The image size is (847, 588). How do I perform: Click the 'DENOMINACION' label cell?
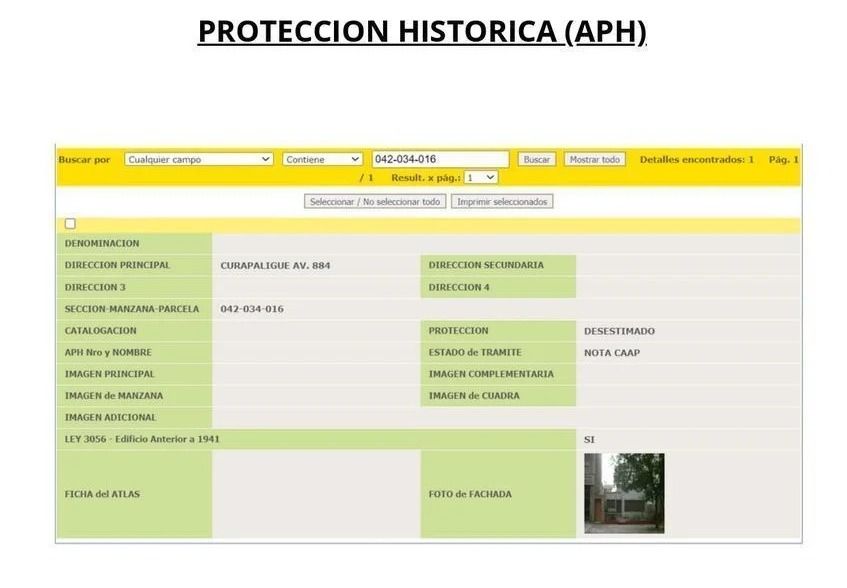coord(102,243)
